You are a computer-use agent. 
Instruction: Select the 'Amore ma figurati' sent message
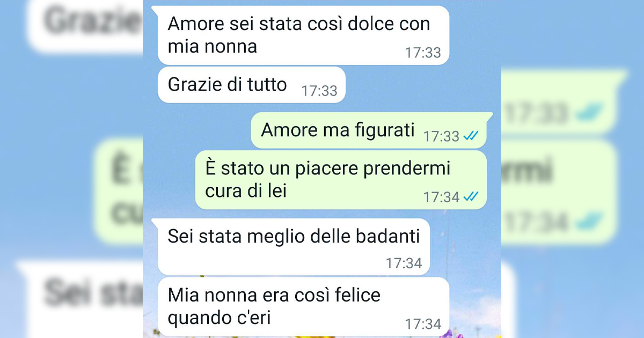[369, 130]
